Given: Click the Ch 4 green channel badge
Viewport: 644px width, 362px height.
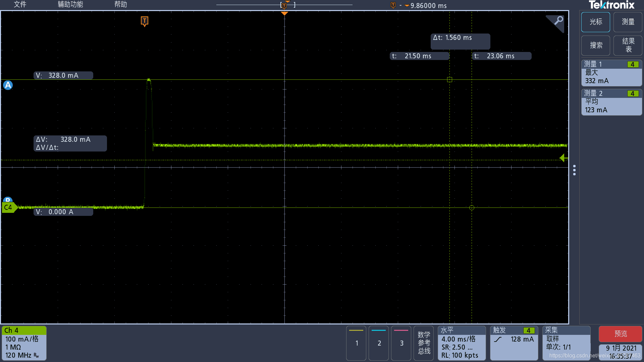Looking at the screenshot, I should 24,343.
